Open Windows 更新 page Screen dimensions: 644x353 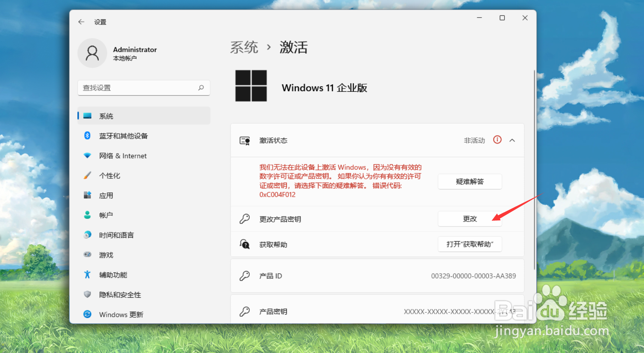tap(144, 314)
